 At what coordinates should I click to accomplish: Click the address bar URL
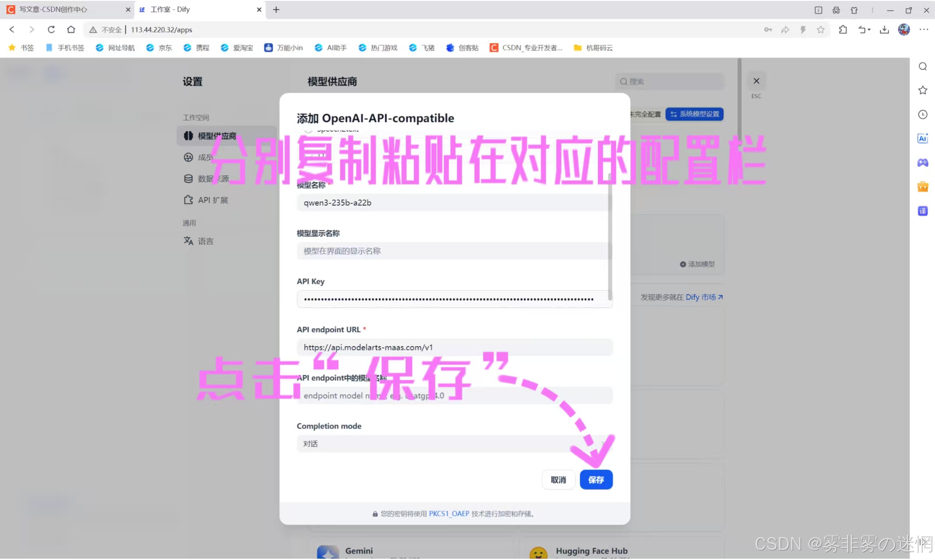161,30
